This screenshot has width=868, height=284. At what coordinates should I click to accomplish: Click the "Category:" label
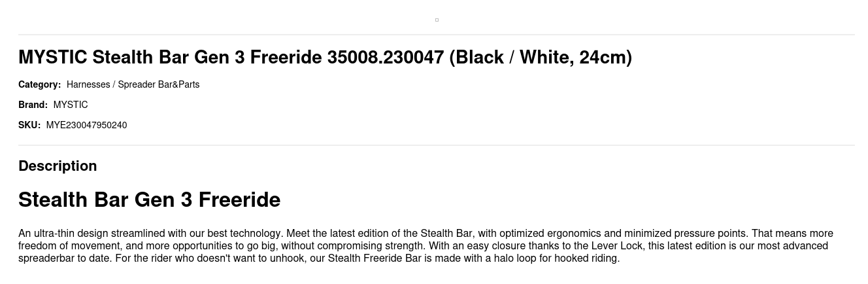coord(39,84)
